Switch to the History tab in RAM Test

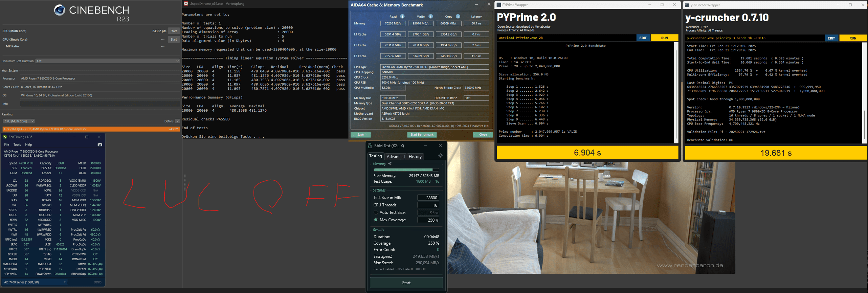point(415,156)
